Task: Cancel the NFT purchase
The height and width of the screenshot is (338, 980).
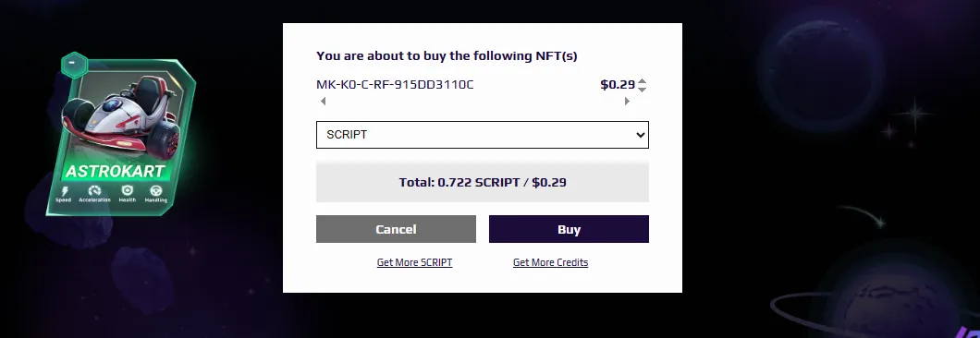Action: (x=397, y=229)
